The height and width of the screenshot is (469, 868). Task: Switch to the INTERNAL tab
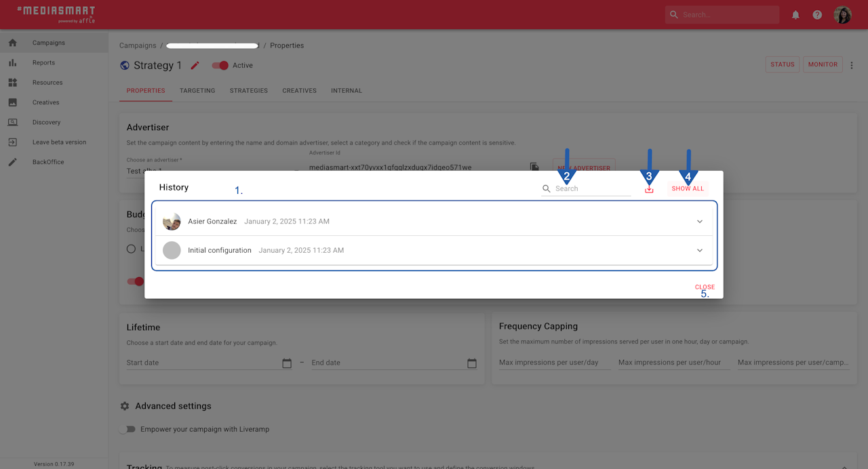point(347,91)
